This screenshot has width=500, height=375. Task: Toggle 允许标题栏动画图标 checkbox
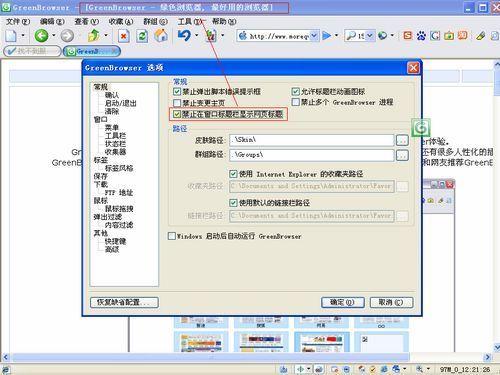[x=295, y=91]
